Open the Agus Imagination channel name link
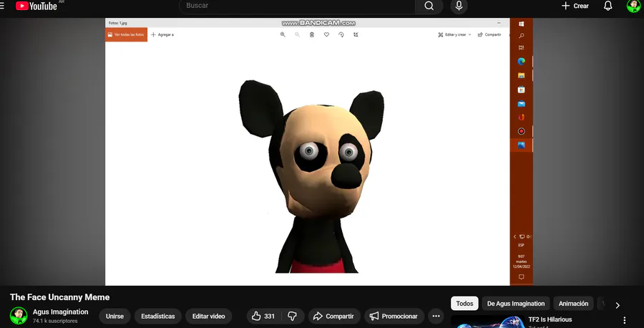Image resolution: width=644 pixels, height=328 pixels. tap(60, 312)
